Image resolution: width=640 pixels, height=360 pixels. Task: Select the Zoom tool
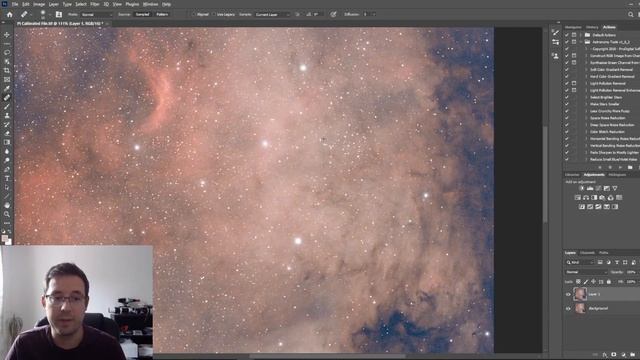point(7,214)
